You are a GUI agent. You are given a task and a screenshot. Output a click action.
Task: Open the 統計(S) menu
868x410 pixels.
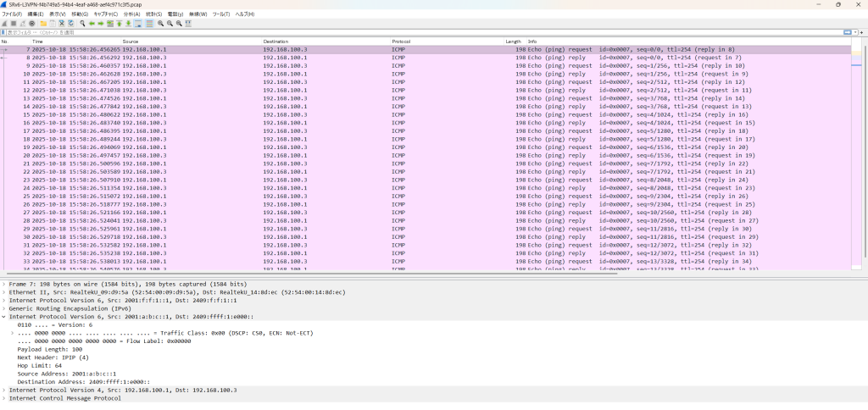tap(153, 14)
